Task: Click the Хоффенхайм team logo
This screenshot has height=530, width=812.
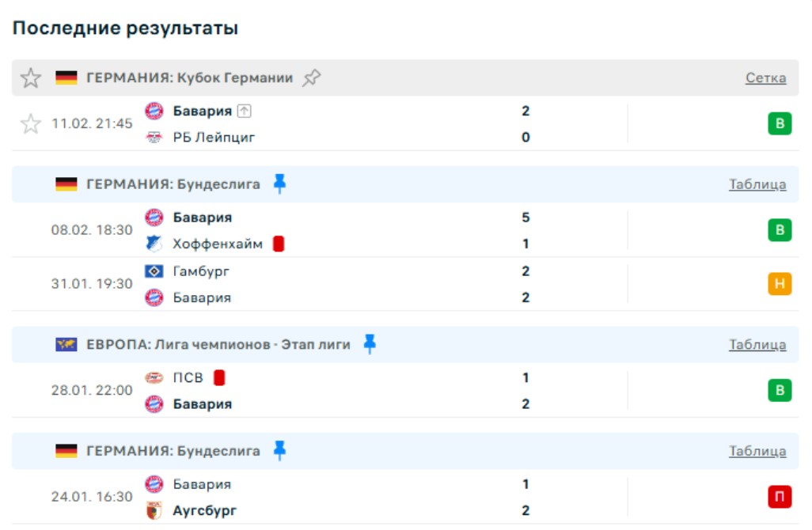Action: [154, 244]
